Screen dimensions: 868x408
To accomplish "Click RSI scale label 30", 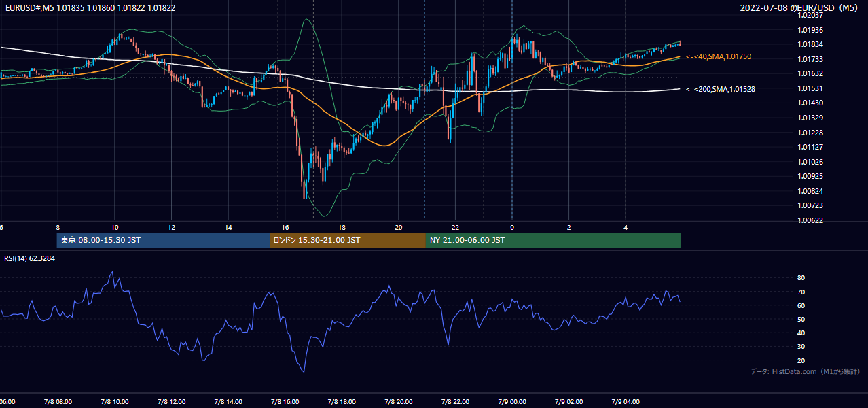I will [801, 347].
